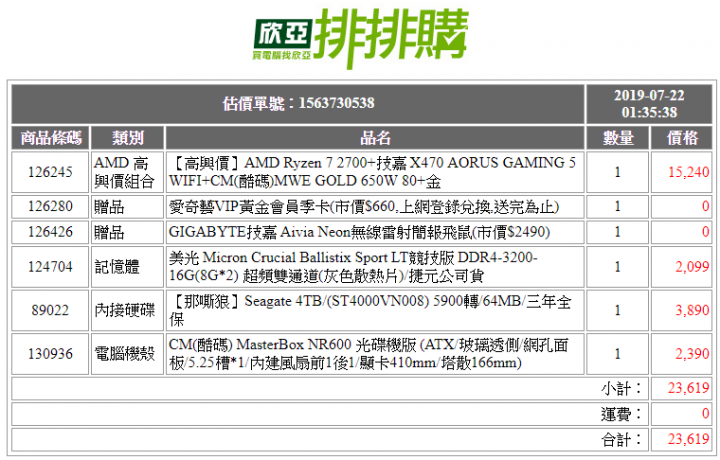Select barcode 126245
The height and width of the screenshot is (460, 720).
(x=51, y=172)
